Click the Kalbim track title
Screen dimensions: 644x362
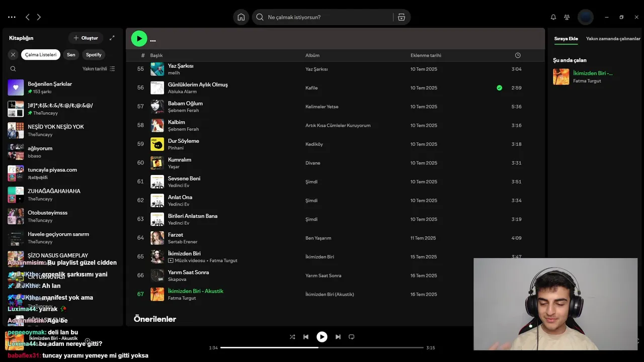tap(177, 122)
